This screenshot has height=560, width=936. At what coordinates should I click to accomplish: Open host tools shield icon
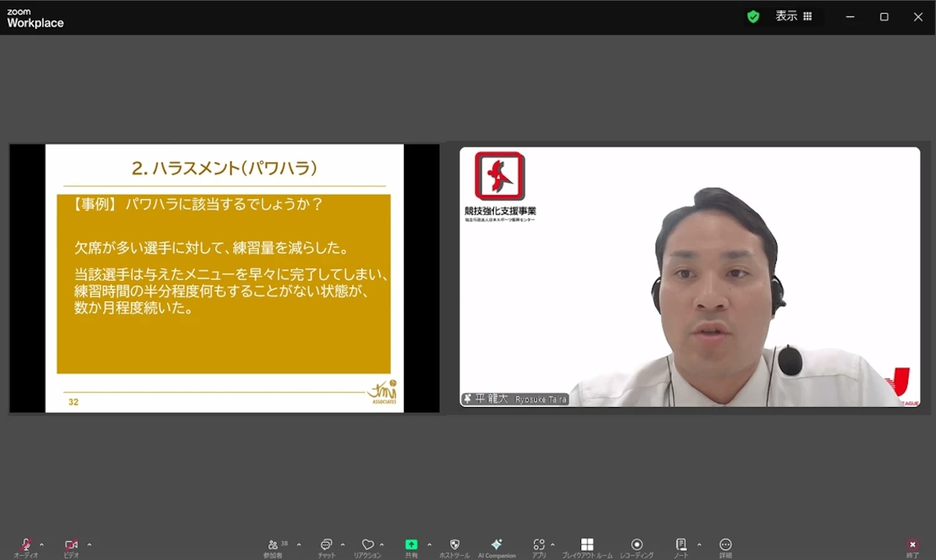(455, 544)
